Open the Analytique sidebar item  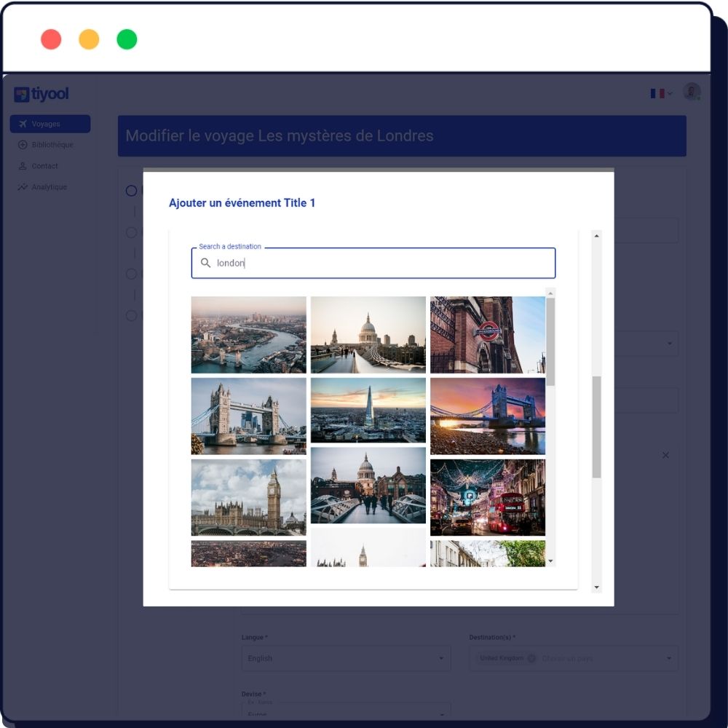coord(50,186)
